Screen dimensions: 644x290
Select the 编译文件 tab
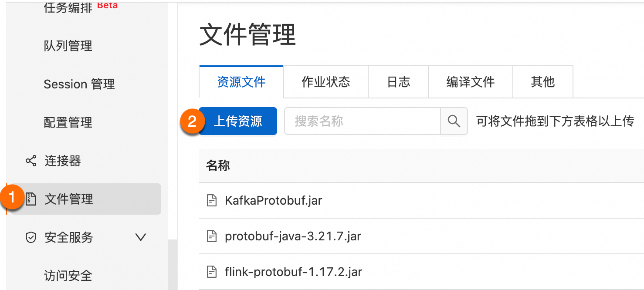[x=471, y=82]
